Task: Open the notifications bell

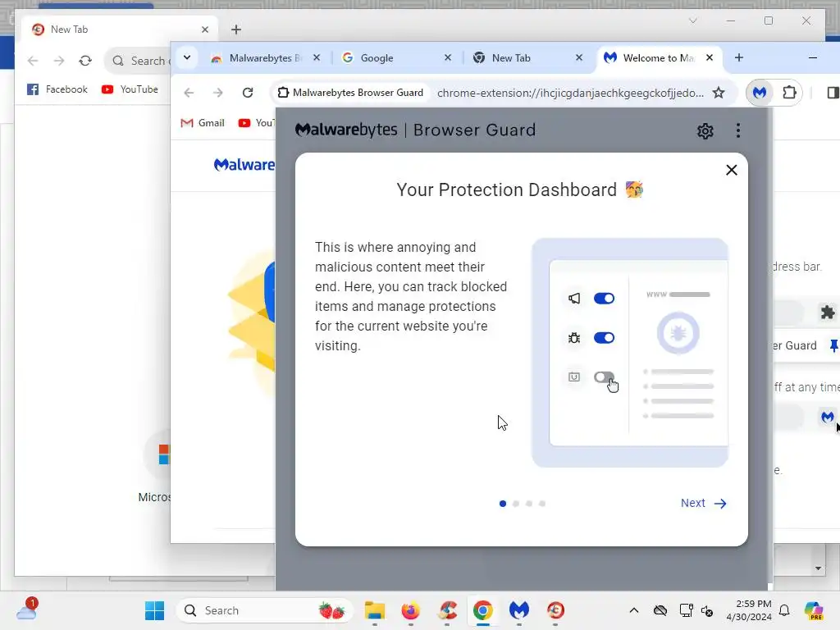Action: (x=784, y=610)
